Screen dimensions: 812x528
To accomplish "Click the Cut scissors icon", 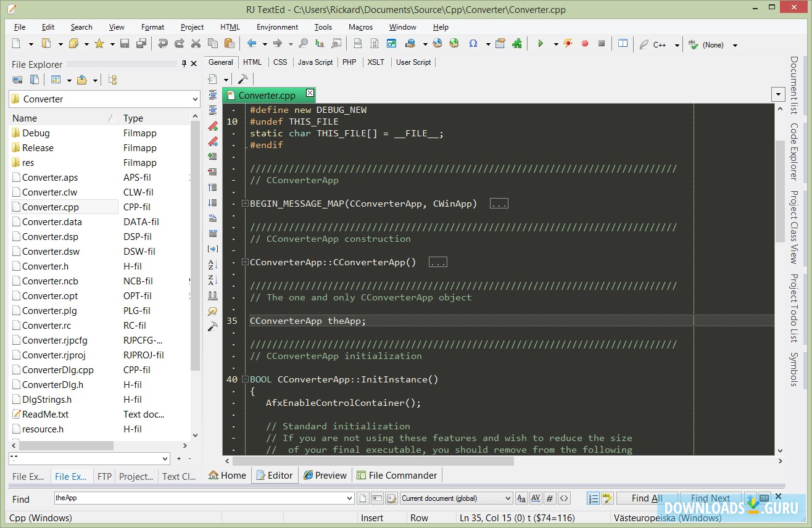I will 196,44.
